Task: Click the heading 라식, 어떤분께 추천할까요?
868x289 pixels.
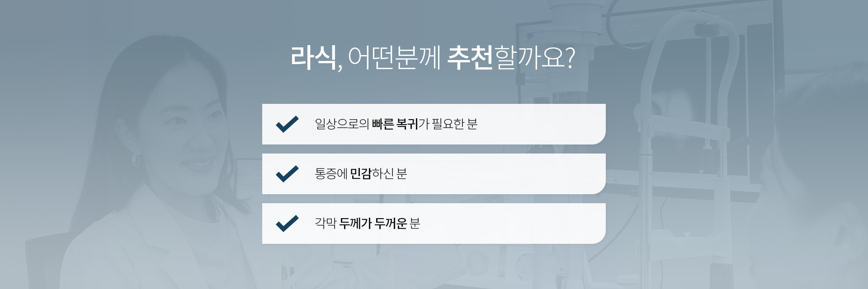Action: pos(433,58)
